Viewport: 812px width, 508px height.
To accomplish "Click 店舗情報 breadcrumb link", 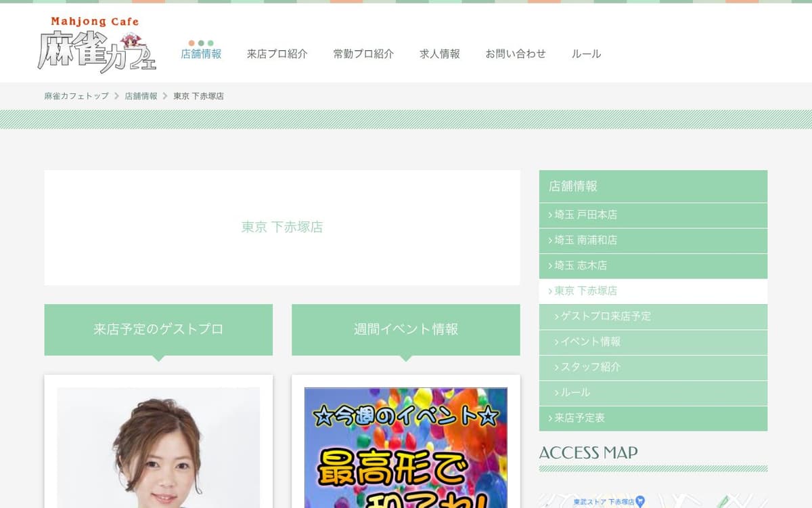I will coord(141,96).
